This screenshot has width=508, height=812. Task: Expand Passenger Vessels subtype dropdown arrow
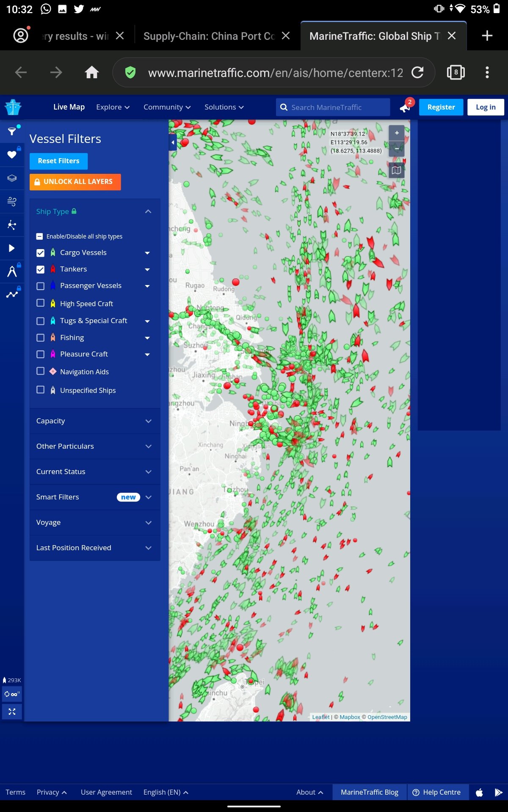[x=147, y=286]
